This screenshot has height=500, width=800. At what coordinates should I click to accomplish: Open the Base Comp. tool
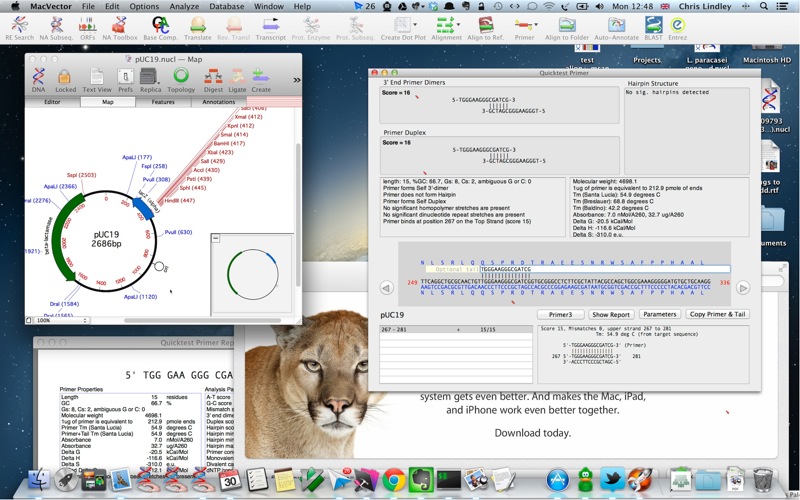coord(160,28)
